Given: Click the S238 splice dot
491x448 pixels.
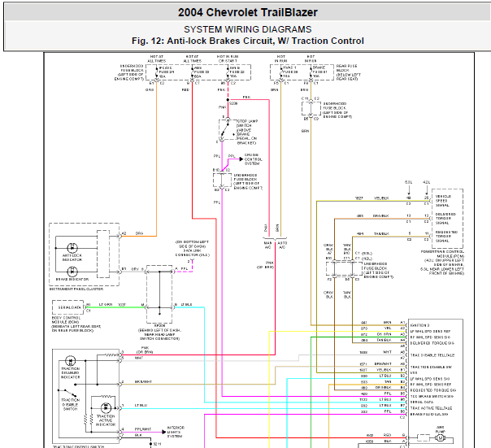Looking at the screenshot, I should point(228,100).
